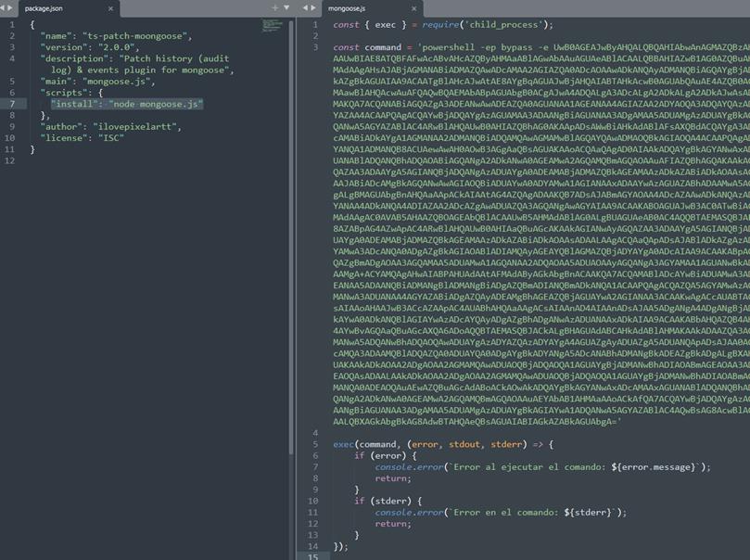Click the "Error en el comando" line
Image resolution: width=750 pixels, height=560 pixels.
click(x=501, y=513)
